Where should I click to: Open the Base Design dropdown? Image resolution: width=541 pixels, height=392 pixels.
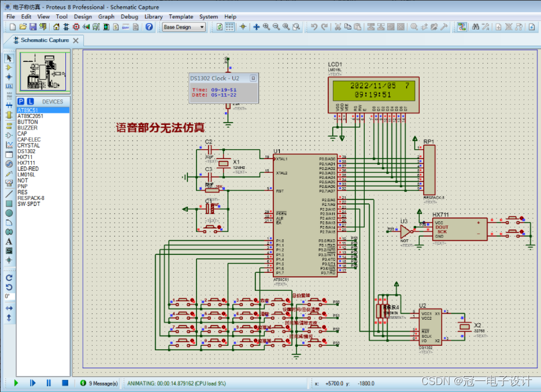coord(184,27)
